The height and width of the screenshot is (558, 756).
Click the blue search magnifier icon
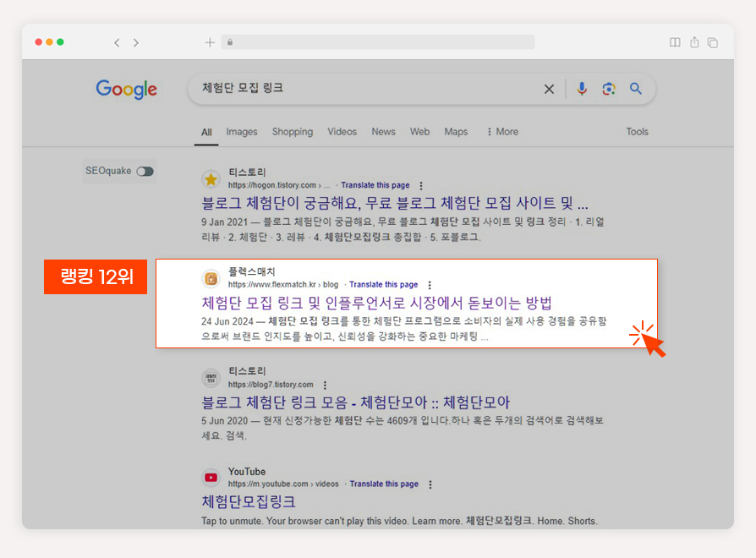635,89
